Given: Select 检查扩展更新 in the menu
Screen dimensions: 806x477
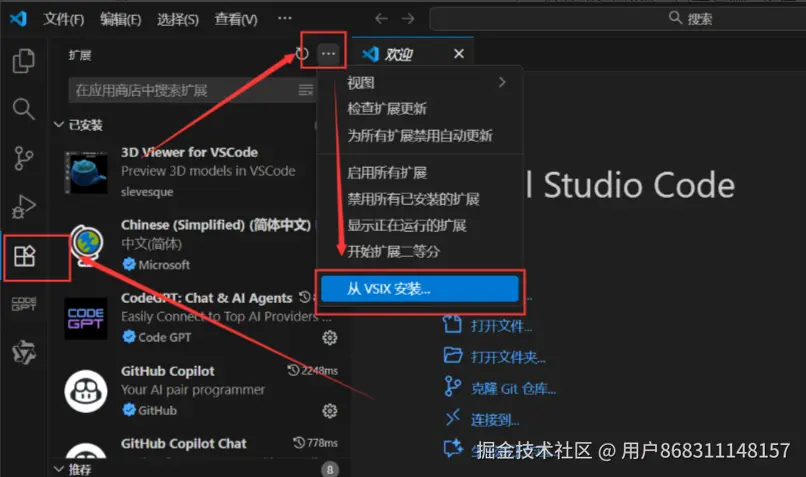Looking at the screenshot, I should pyautogui.click(x=420, y=109).
